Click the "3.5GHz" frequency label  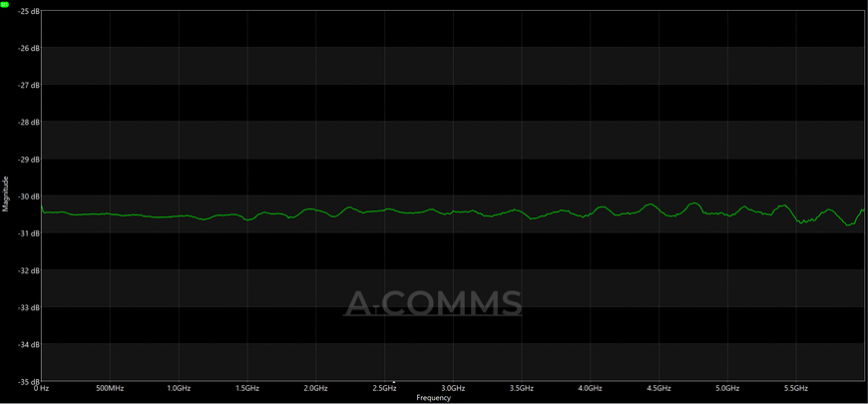point(522,388)
